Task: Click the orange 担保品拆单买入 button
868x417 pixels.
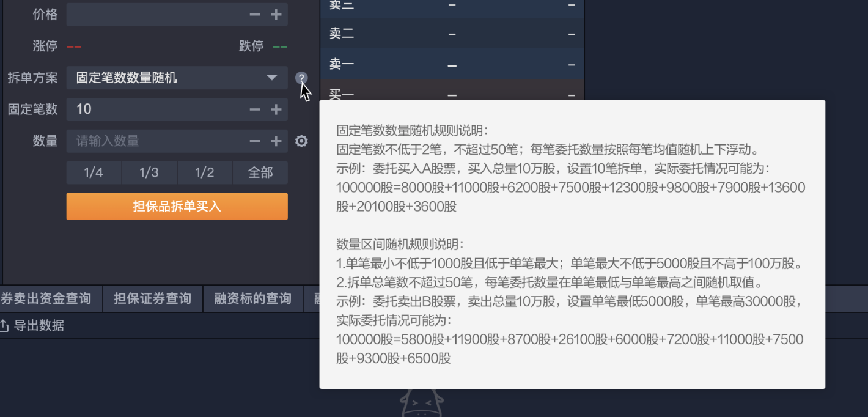Action: [177, 206]
